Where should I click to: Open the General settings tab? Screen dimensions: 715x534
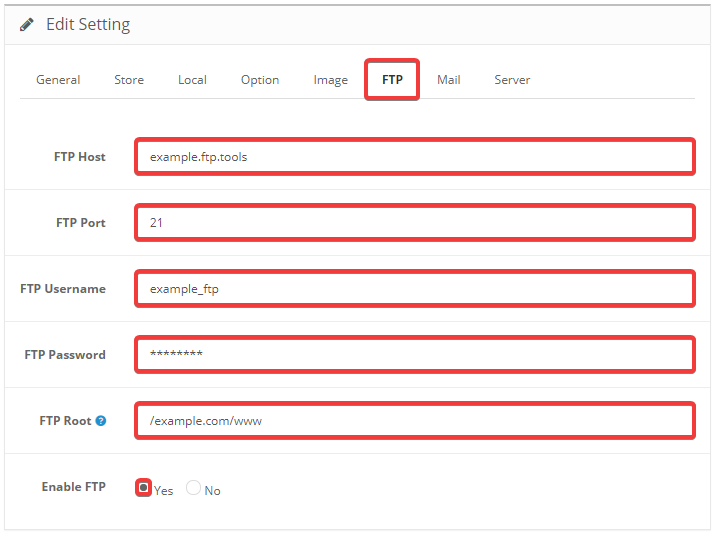pyautogui.click(x=58, y=80)
